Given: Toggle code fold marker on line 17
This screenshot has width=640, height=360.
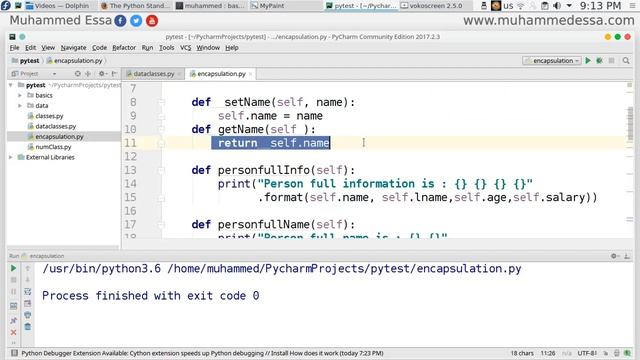Looking at the screenshot, I should coord(161,224).
